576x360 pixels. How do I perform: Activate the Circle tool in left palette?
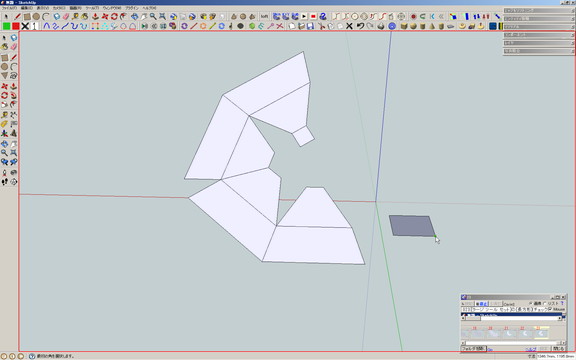[4, 67]
